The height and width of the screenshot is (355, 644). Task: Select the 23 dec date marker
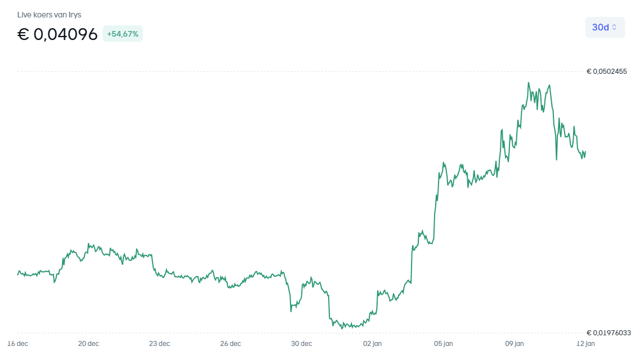coord(160,344)
